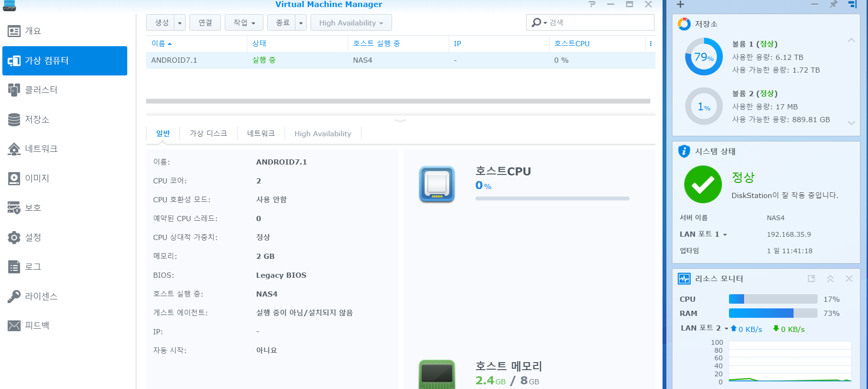Click the 호스트CPU chip icon

tap(437, 184)
